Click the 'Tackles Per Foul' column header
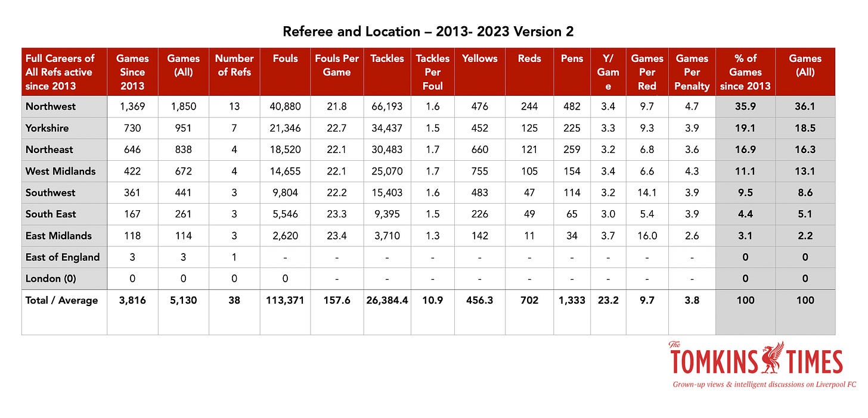Viewport: 868px width, 418px height. click(432, 72)
